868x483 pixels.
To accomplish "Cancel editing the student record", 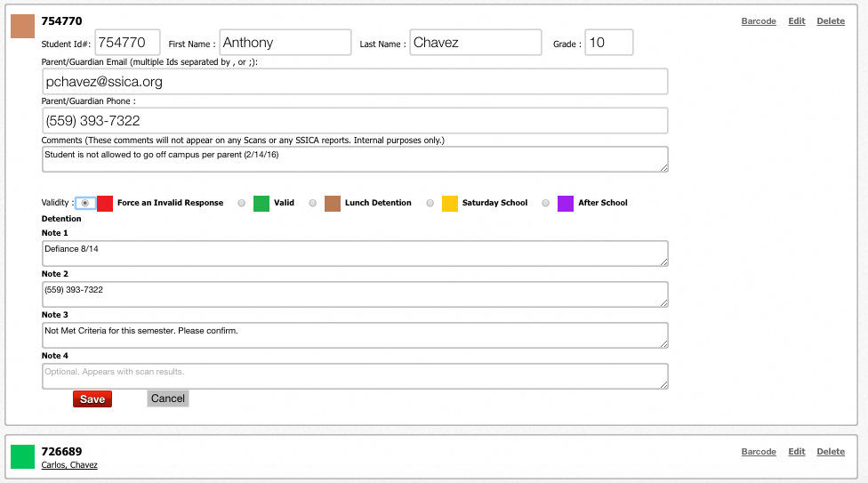I will pyautogui.click(x=168, y=398).
